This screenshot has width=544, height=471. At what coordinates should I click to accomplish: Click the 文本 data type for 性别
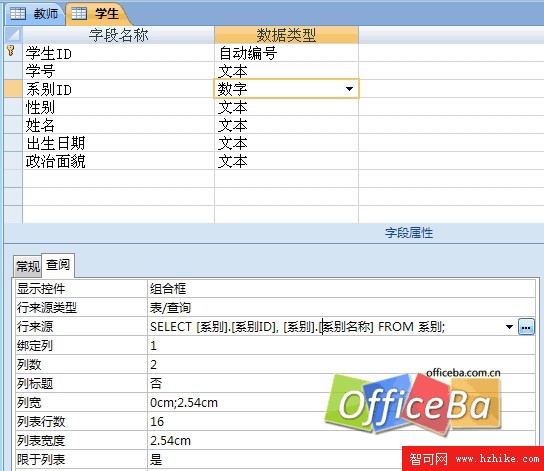coord(286,107)
